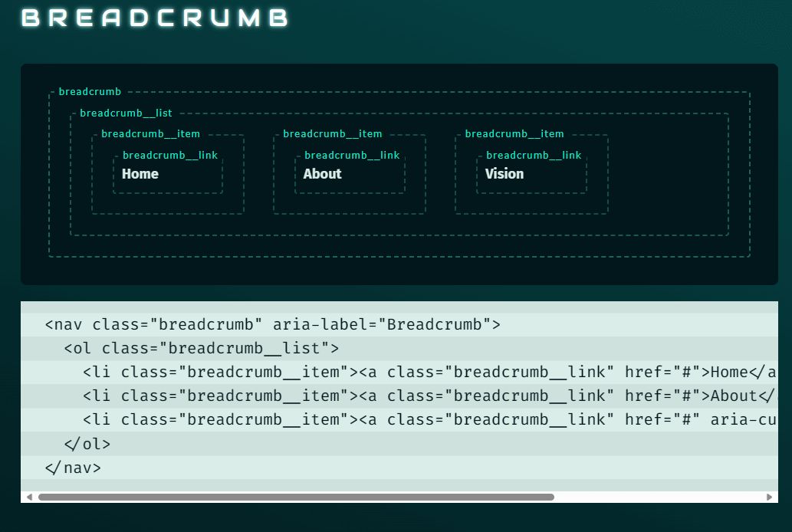The height and width of the screenshot is (532, 792).
Task: Click the right scroll arrow of code block
Action: (x=770, y=498)
